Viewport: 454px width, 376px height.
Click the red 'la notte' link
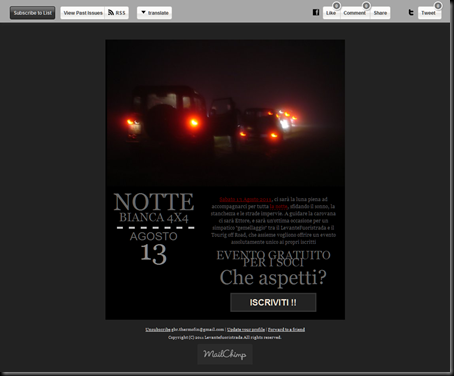coord(279,207)
